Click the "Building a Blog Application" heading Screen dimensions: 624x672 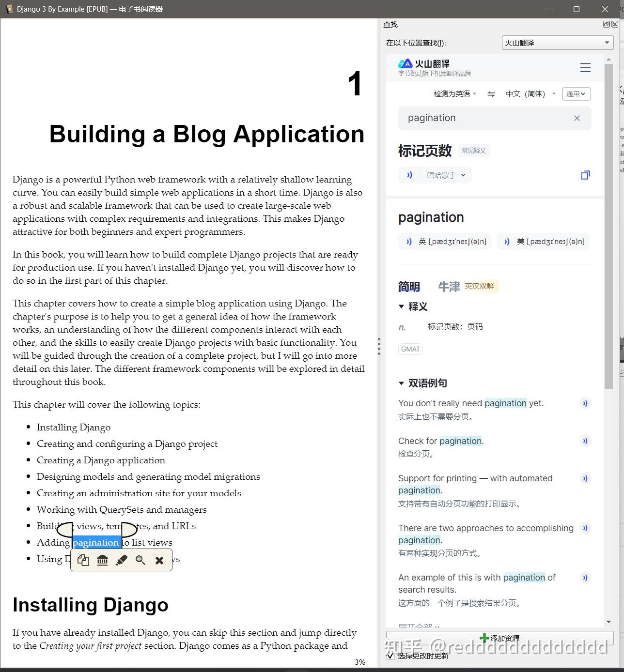point(207,134)
